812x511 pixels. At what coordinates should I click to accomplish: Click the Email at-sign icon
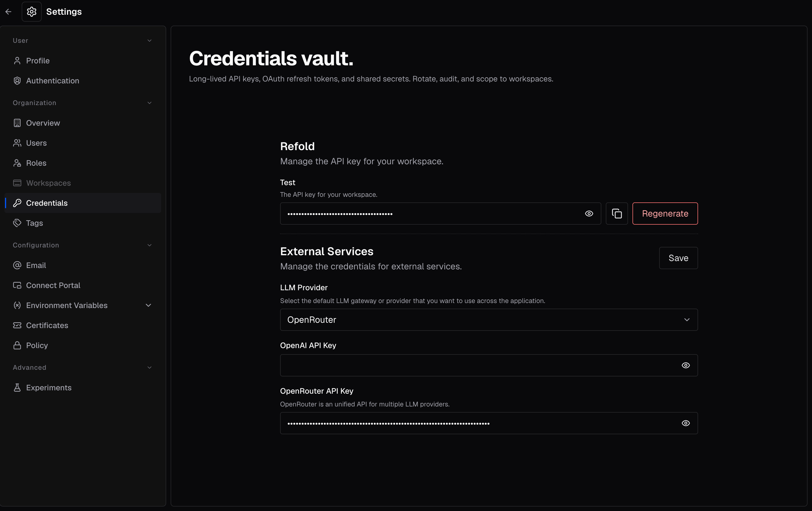point(17,265)
